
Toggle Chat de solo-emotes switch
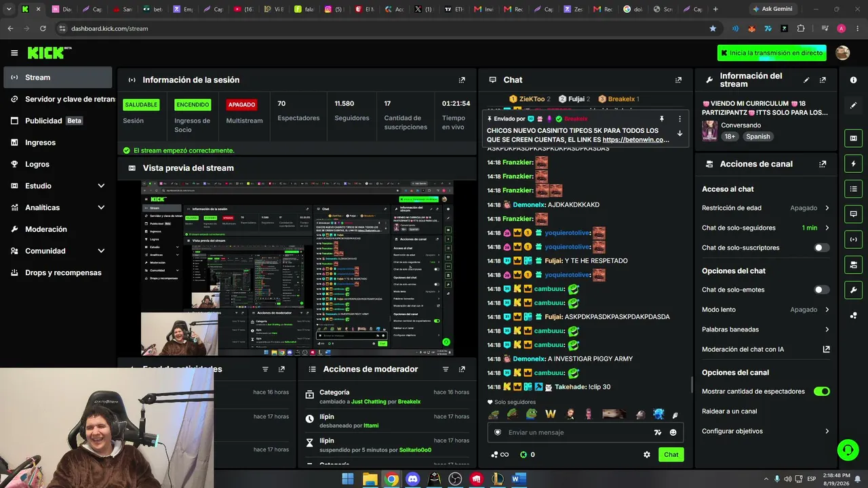tap(821, 290)
